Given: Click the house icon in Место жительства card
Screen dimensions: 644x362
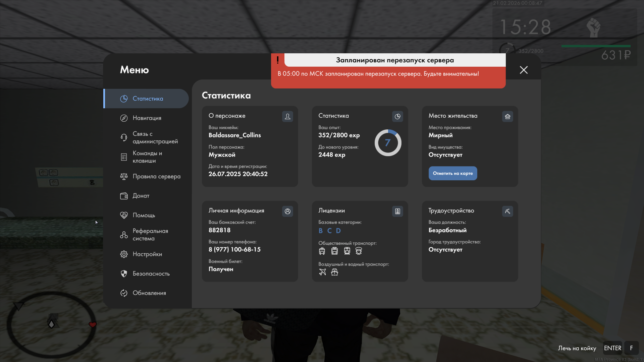Looking at the screenshot, I should click(x=507, y=116).
